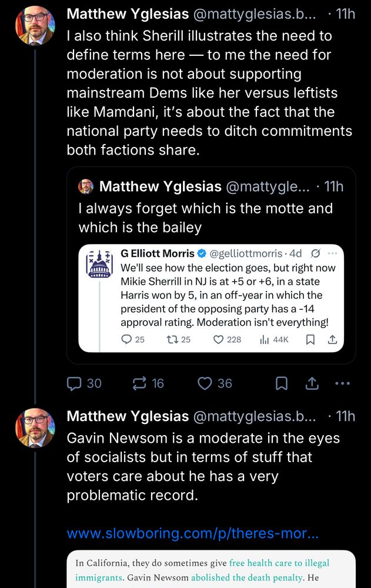371x588 pixels.
Task: Like the embedded Morris tweet
Action: coord(217,339)
